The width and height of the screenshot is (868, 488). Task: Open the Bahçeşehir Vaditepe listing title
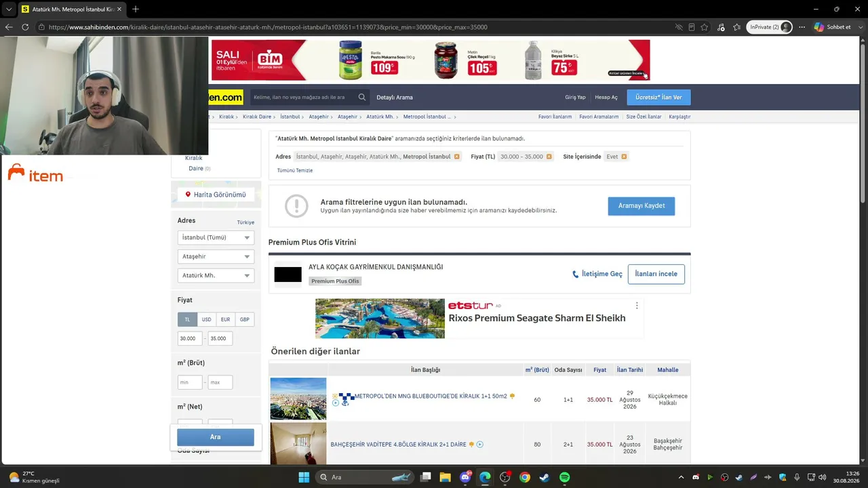(x=398, y=445)
